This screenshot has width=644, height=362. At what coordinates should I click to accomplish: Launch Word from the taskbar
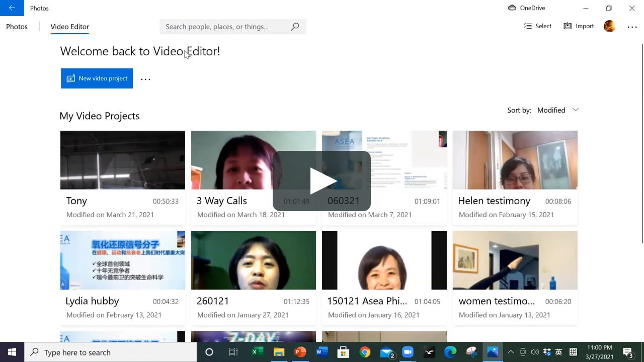[x=322, y=352]
